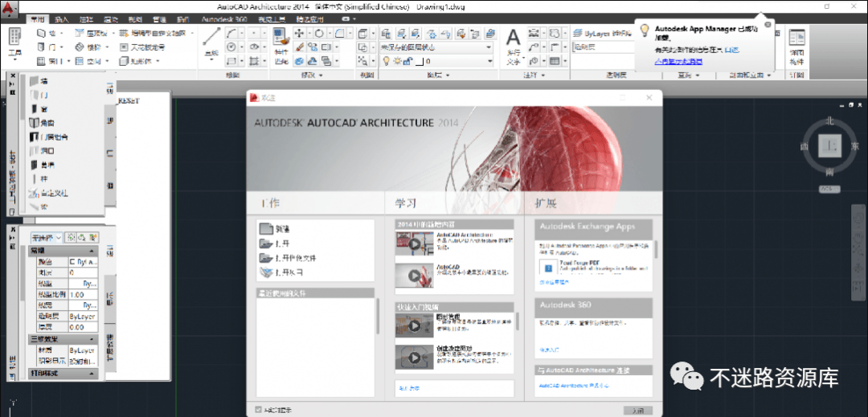
Task: Click the ViewCube 上 (Top) face
Action: tap(829, 146)
